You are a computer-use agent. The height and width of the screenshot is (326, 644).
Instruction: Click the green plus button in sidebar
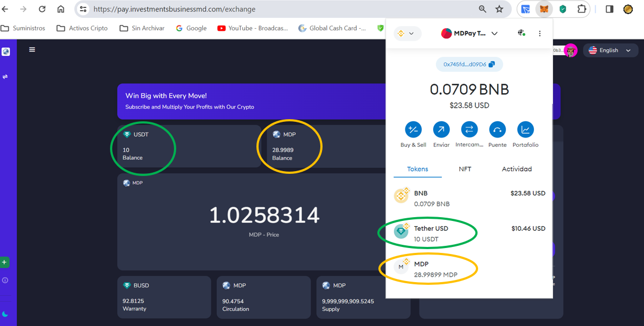click(x=4, y=263)
